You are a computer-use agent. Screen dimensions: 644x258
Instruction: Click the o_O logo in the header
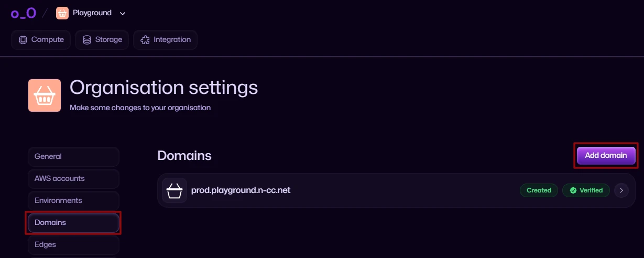point(23,13)
